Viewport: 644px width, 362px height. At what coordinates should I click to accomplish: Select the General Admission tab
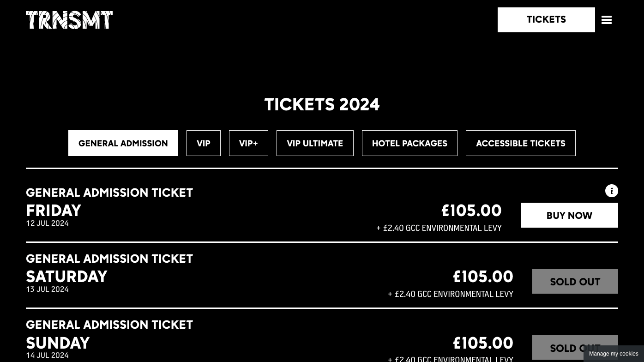(123, 143)
